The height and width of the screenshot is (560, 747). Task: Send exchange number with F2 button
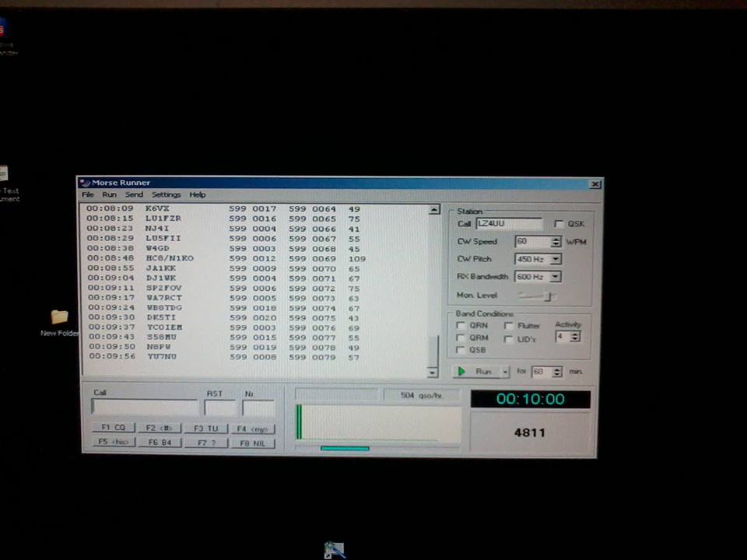[x=160, y=428]
